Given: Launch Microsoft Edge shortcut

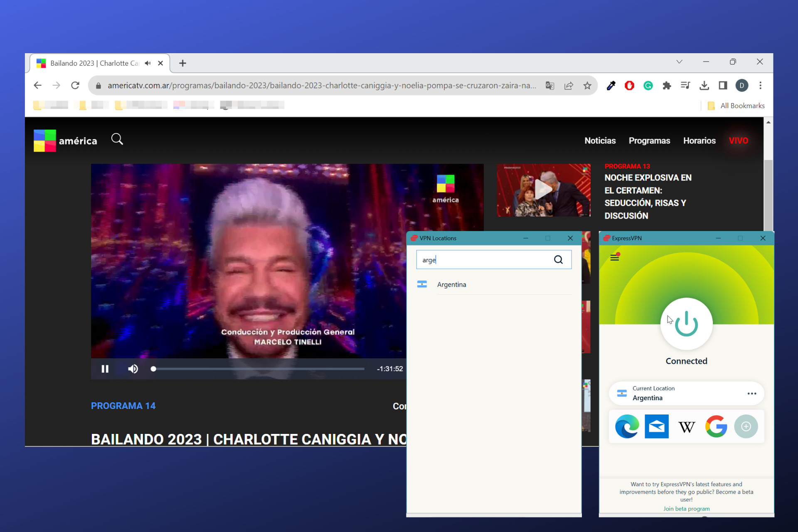Looking at the screenshot, I should click(627, 426).
